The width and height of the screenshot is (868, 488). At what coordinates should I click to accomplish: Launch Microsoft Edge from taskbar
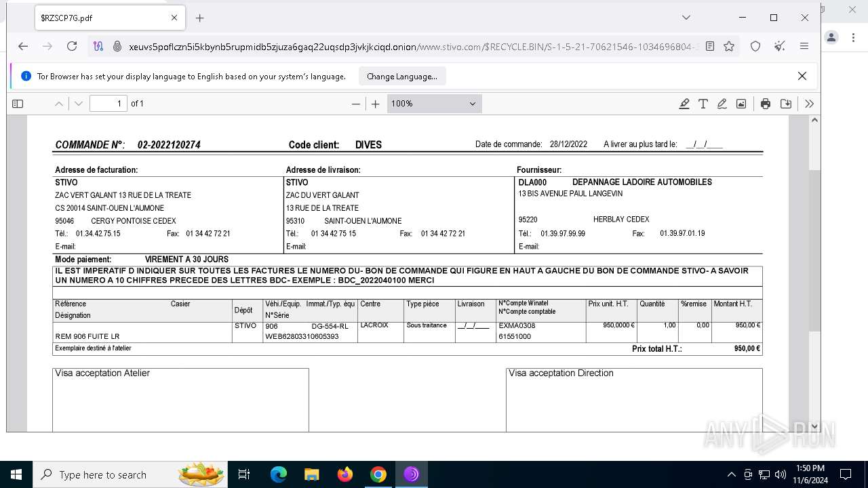click(279, 474)
